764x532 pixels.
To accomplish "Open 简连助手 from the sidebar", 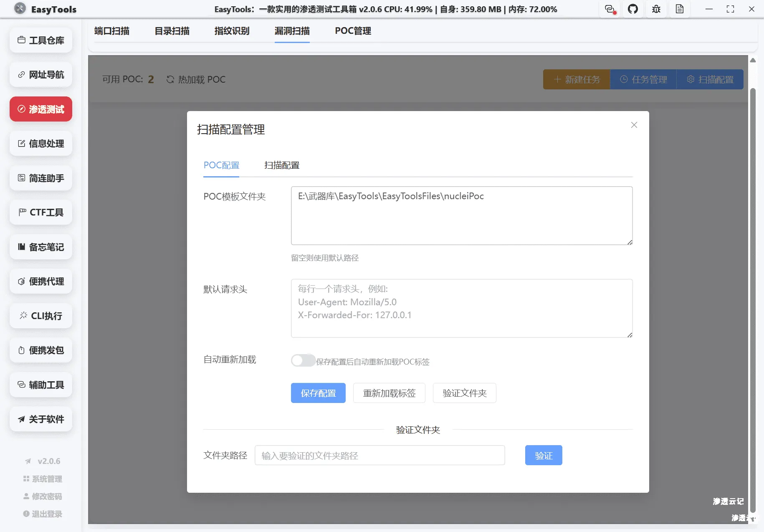I will click(40, 178).
